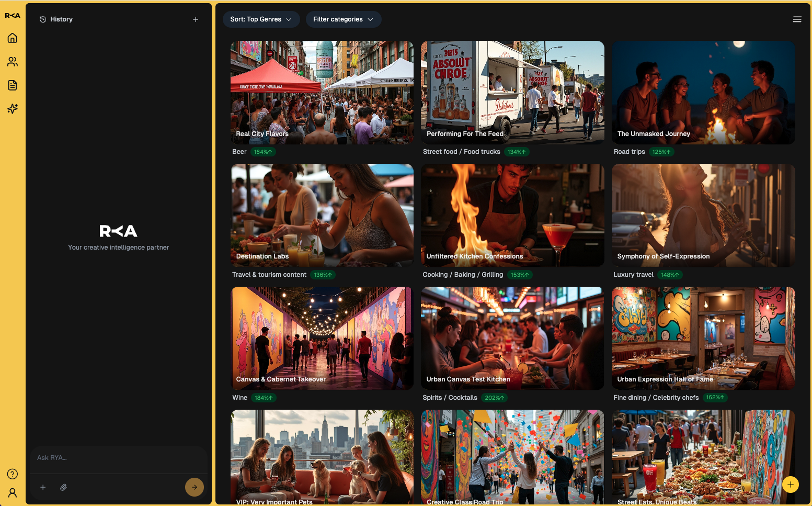Click the 162% badge for Fine dining
Screen dimensions: 812x506
point(715,398)
